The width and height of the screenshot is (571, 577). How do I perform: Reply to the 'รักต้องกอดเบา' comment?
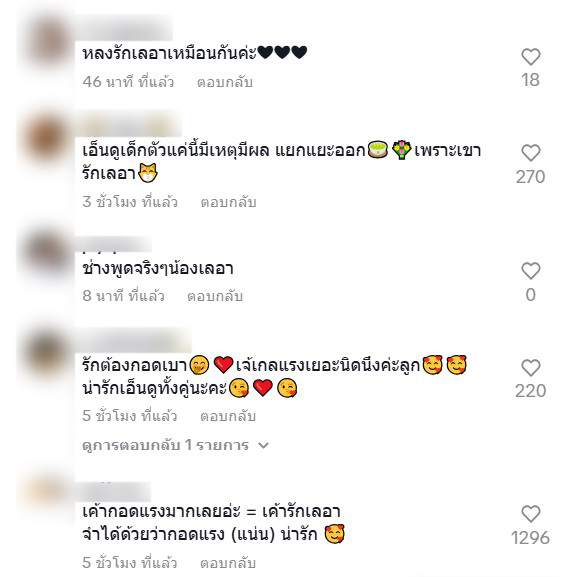tap(228, 416)
